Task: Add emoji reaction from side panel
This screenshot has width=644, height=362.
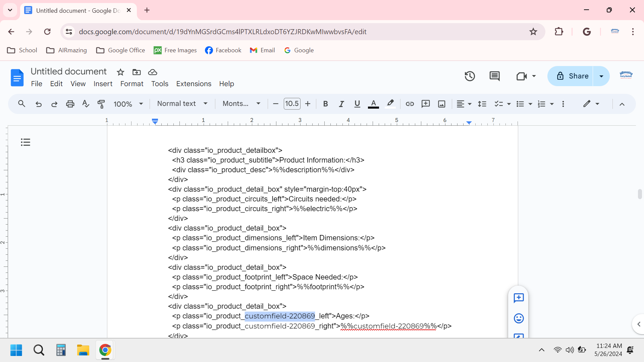Action: pyautogui.click(x=519, y=318)
